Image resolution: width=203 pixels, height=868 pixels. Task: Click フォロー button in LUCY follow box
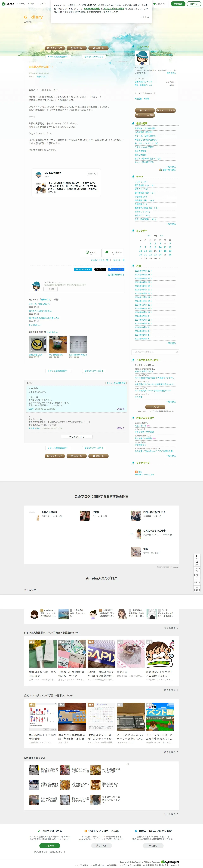pyautogui.click(x=51, y=289)
